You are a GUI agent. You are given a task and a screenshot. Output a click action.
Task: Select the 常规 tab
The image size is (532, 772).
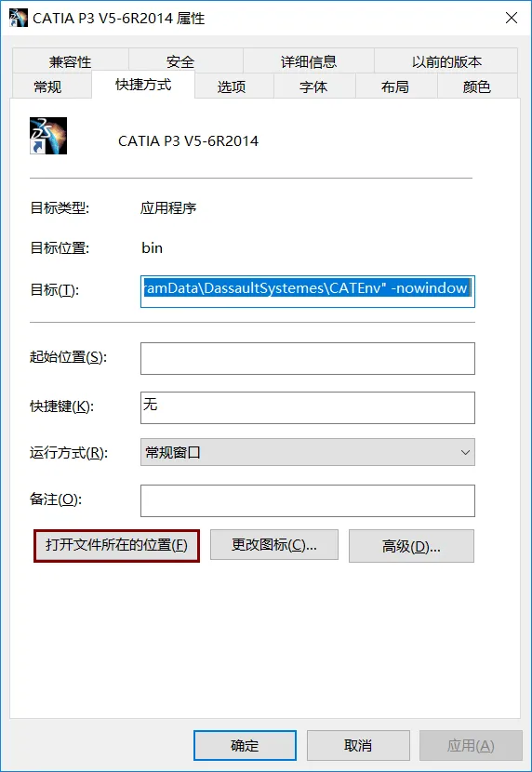coord(47,87)
